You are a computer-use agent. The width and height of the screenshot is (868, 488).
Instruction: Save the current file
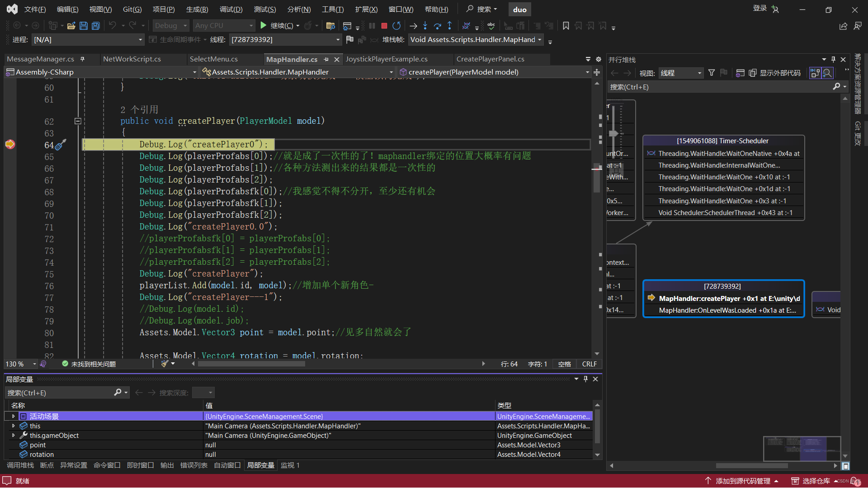[x=84, y=26]
